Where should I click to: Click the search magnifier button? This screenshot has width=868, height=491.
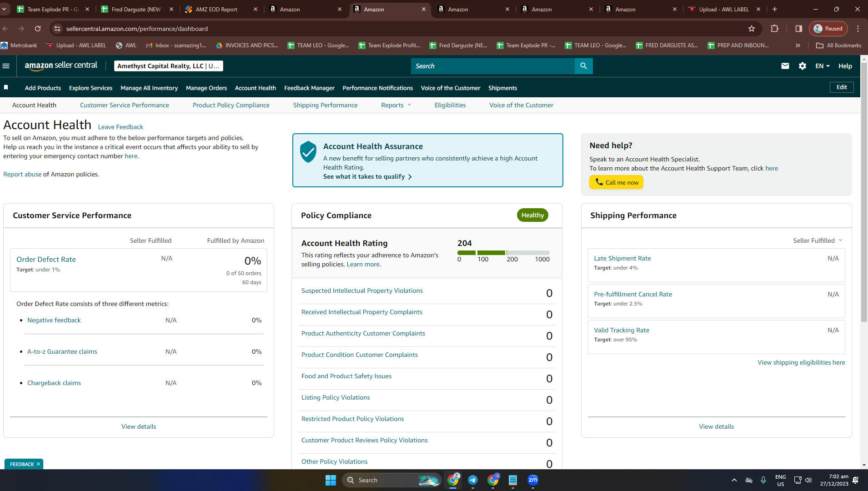(x=583, y=66)
